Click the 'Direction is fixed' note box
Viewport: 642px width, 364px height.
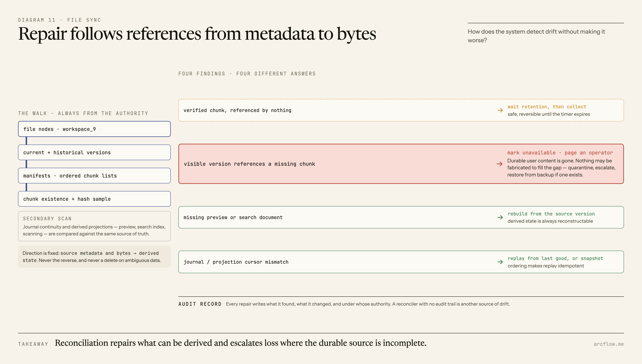(94, 257)
